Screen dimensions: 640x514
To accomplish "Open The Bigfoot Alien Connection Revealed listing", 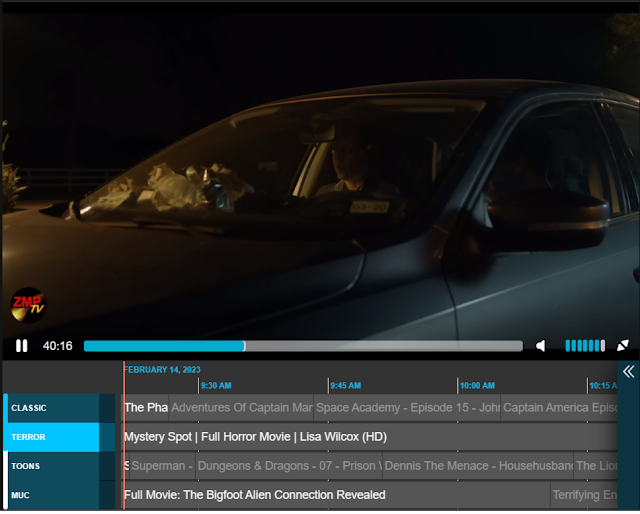I will (337, 495).
